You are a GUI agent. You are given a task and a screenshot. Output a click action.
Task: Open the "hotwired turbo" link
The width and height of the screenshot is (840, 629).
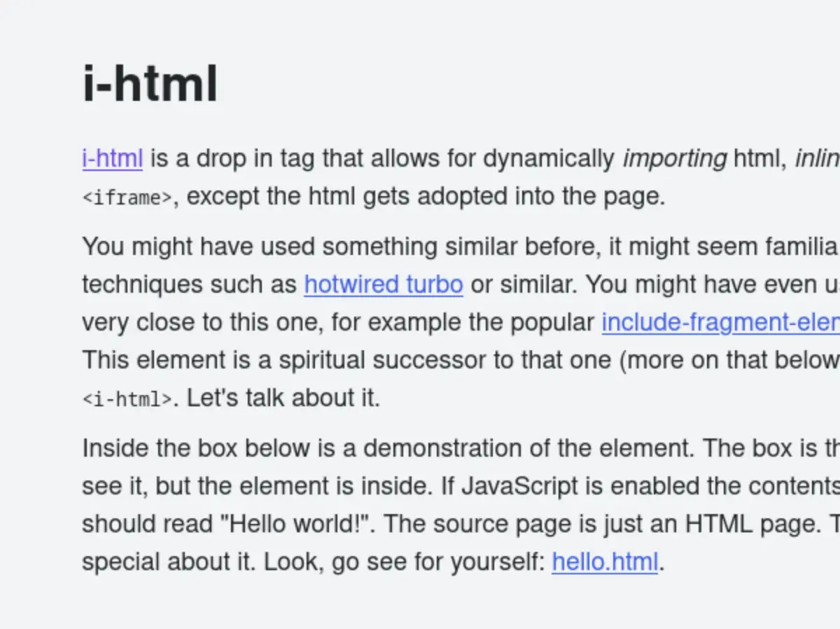tap(383, 285)
